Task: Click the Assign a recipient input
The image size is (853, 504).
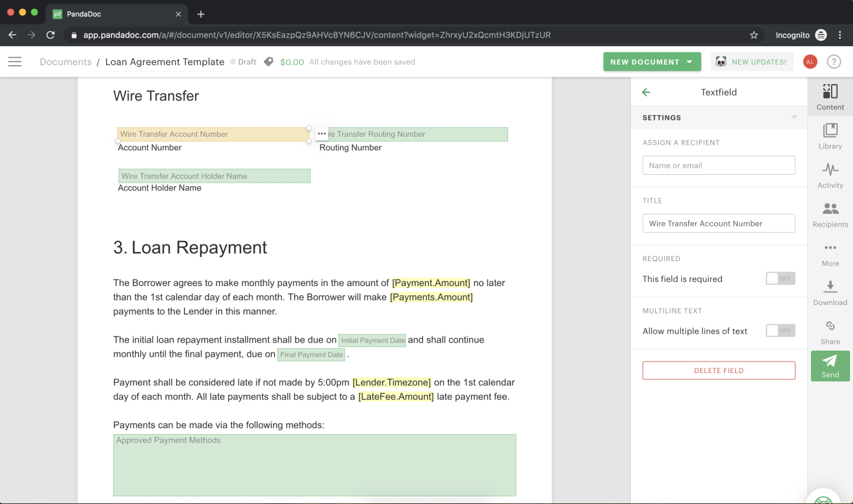Action: 719,165
